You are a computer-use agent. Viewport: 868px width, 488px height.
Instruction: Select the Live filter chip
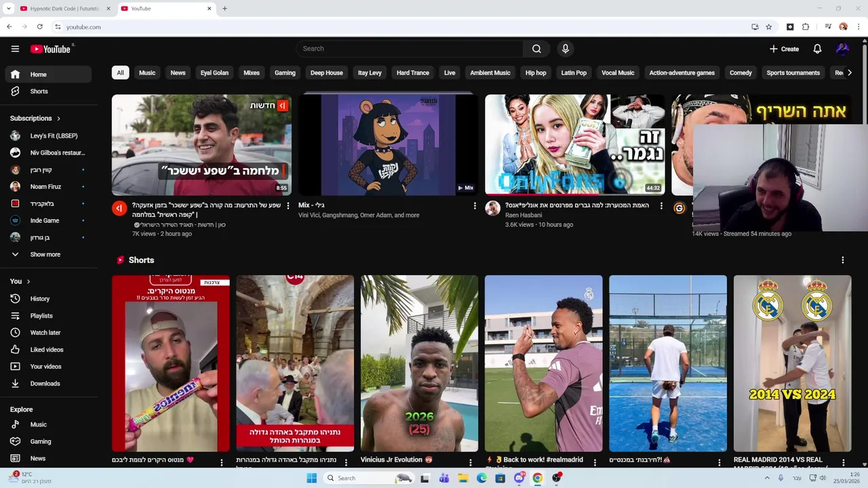[450, 73]
